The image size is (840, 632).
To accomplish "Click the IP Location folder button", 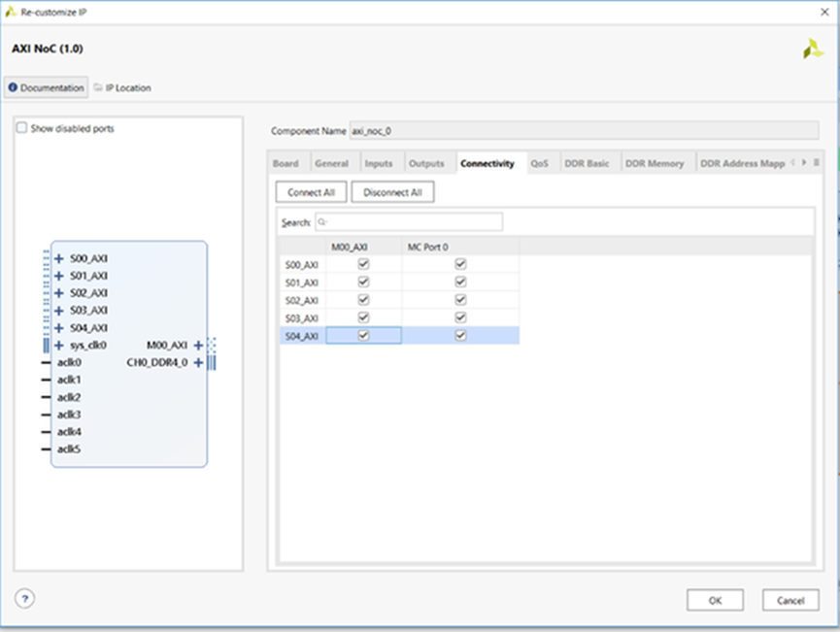I will 122,87.
